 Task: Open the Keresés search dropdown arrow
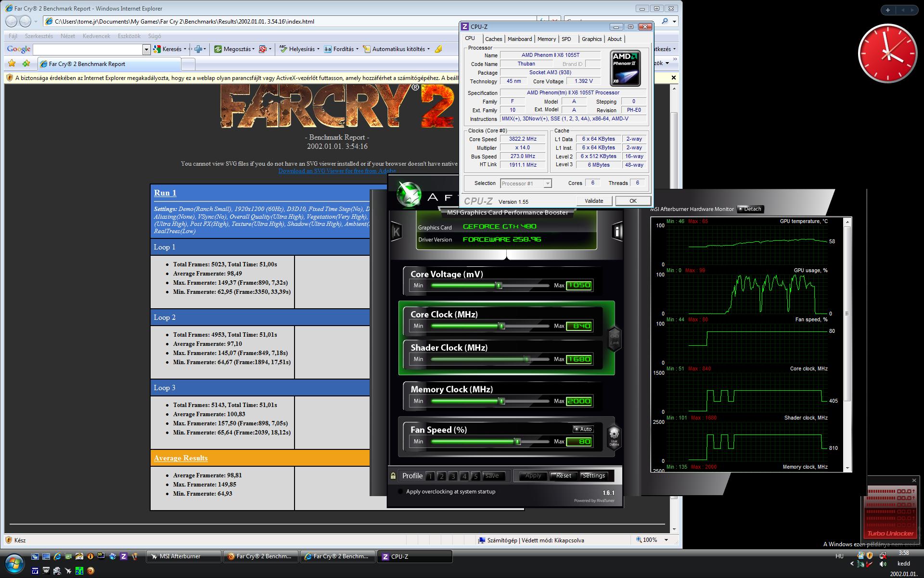(186, 49)
